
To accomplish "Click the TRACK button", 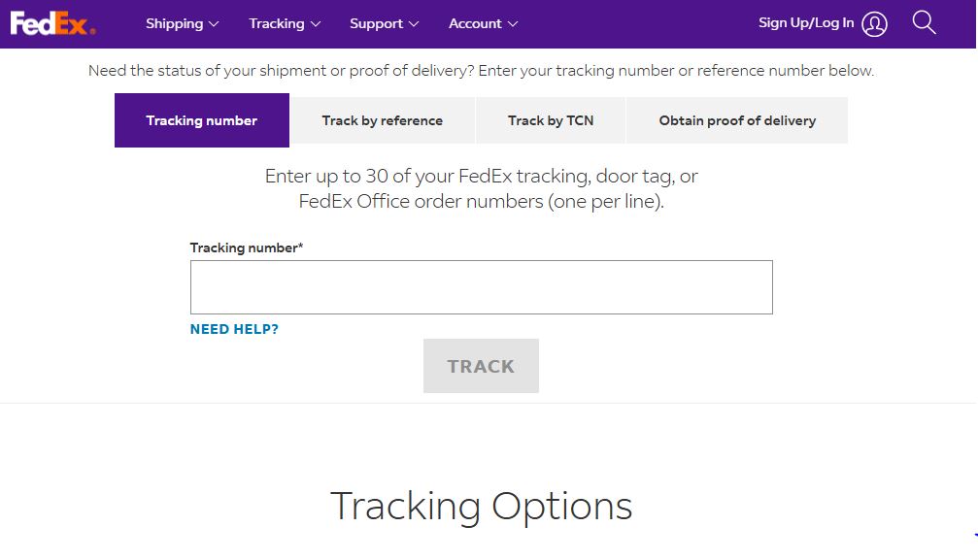I will point(481,366).
